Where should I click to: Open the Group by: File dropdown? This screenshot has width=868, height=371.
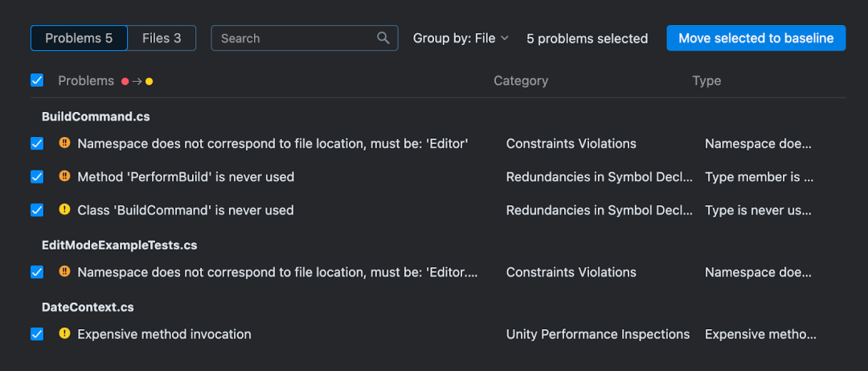(461, 39)
